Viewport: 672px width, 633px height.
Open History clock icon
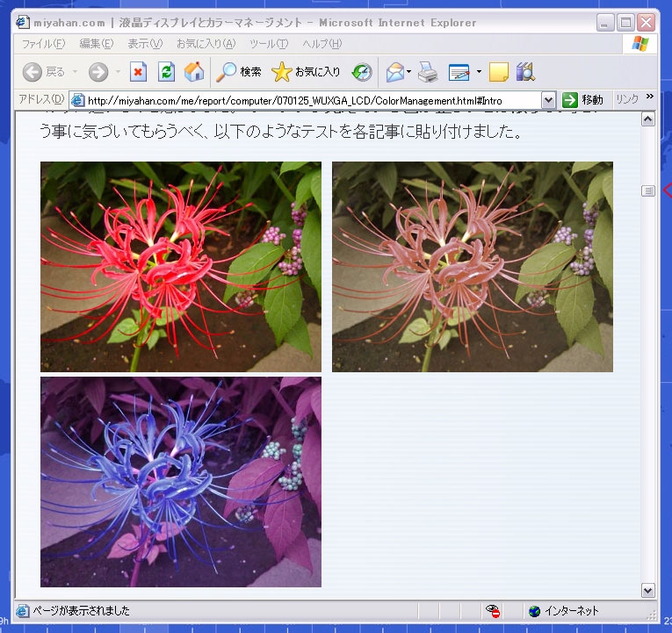pyautogui.click(x=362, y=71)
